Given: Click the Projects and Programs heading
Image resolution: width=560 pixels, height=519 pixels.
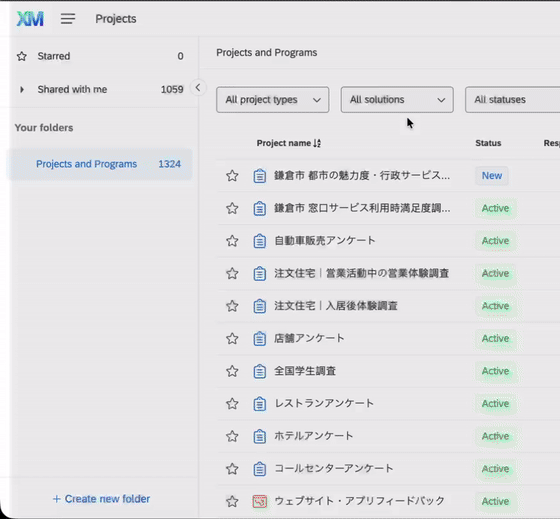Looking at the screenshot, I should [x=267, y=53].
